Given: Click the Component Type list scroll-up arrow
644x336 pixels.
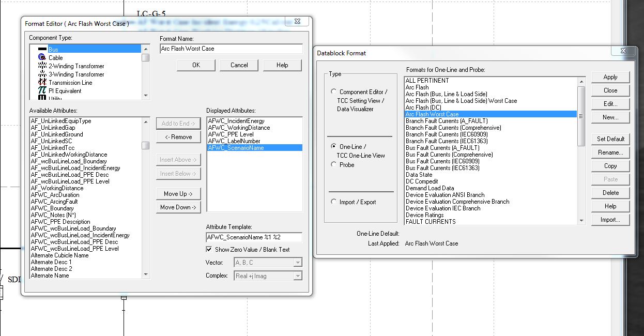Looking at the screenshot, I should [x=146, y=49].
